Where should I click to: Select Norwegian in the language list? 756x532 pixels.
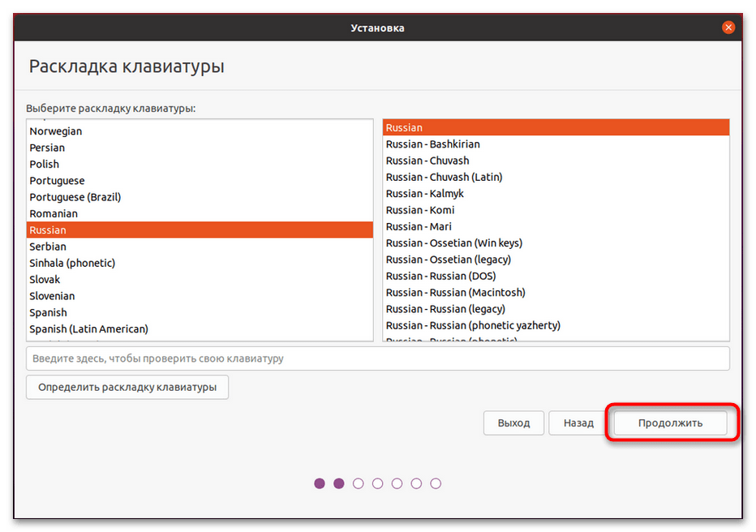tap(56, 131)
